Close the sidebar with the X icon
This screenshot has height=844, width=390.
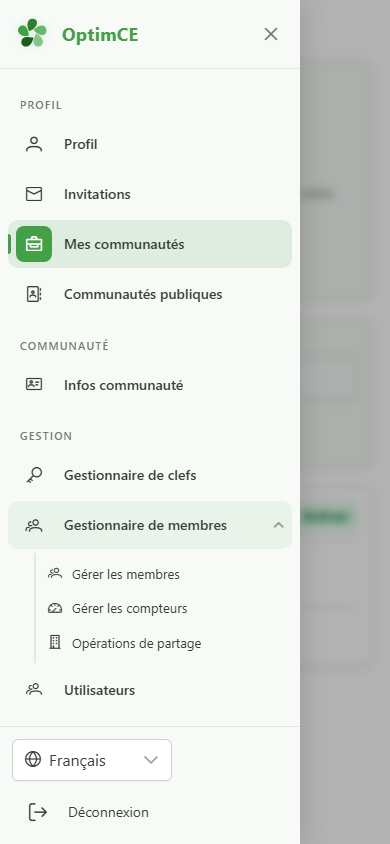coord(271,34)
